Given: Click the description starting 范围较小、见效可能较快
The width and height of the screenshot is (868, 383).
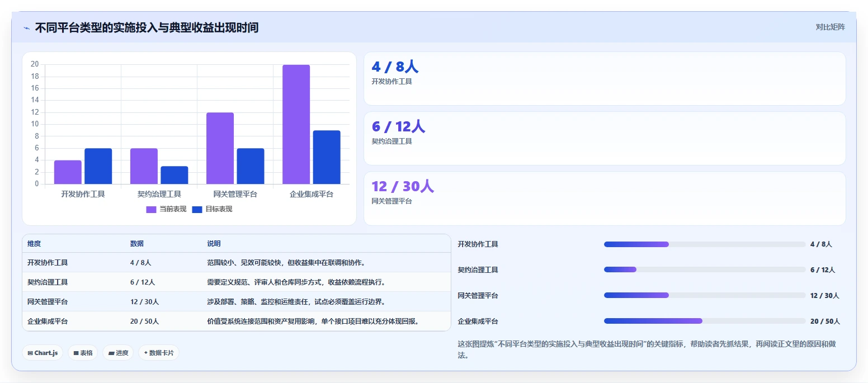Looking at the screenshot, I should coord(286,262).
